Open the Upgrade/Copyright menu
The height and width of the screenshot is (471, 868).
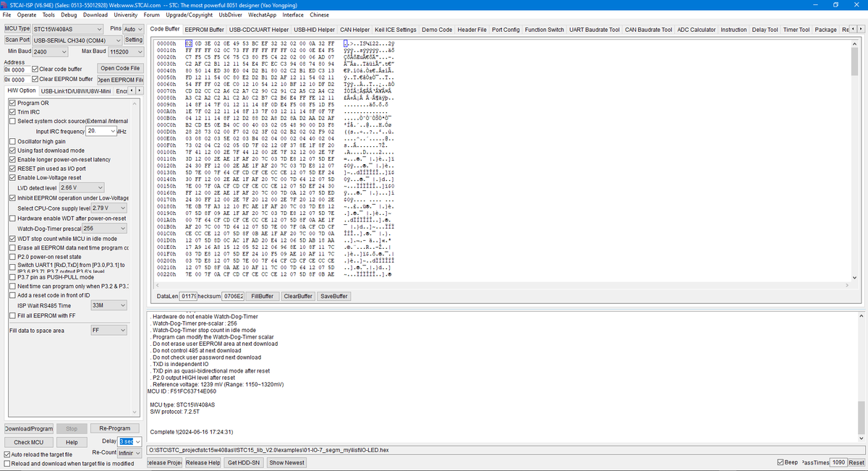(x=189, y=14)
